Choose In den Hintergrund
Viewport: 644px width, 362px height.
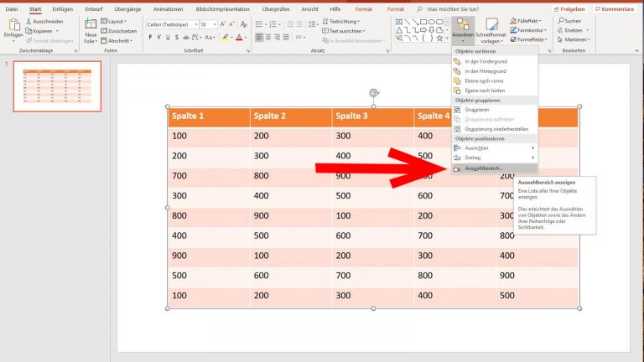pyautogui.click(x=495, y=71)
